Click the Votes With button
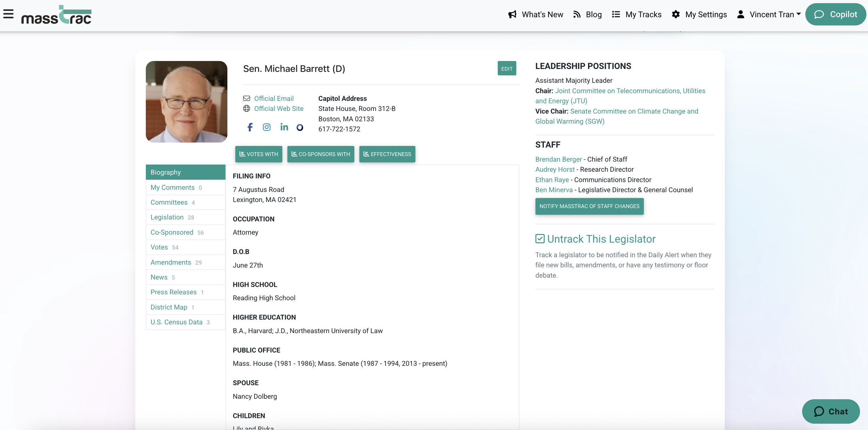The image size is (868, 430). tap(259, 154)
